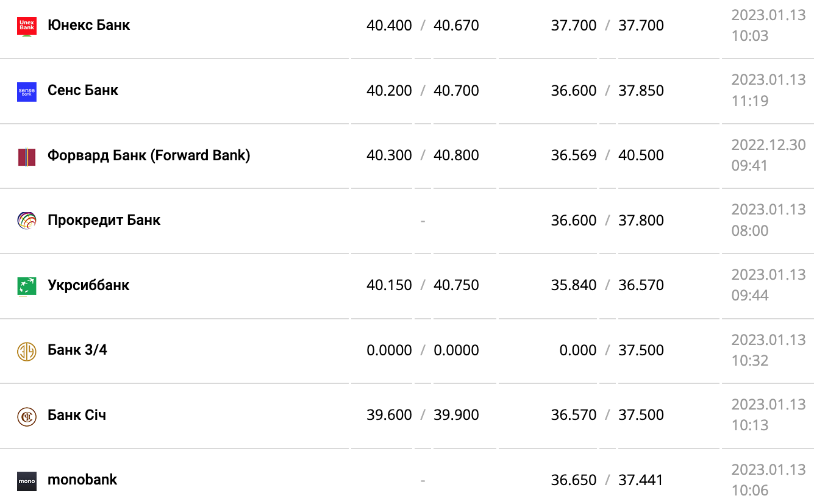Click the 2022.12.30 09:41 update timestamp
The width and height of the screenshot is (814, 504).
pos(768,155)
